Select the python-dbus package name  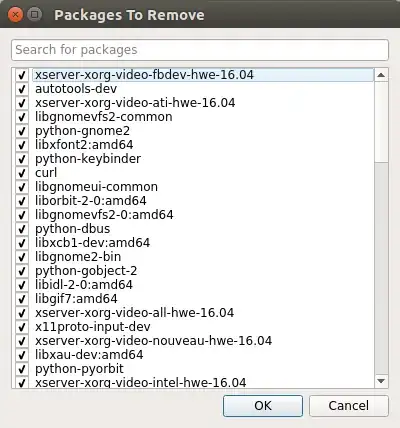(x=72, y=229)
